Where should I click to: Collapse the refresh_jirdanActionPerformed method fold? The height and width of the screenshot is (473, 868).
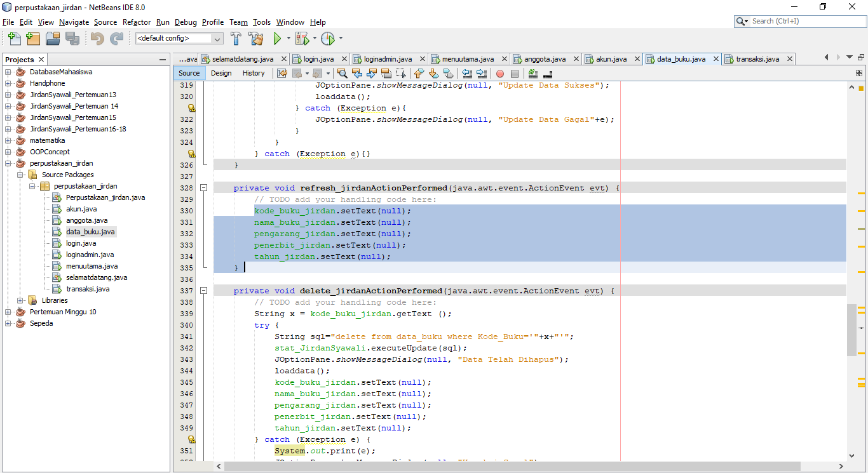click(204, 187)
